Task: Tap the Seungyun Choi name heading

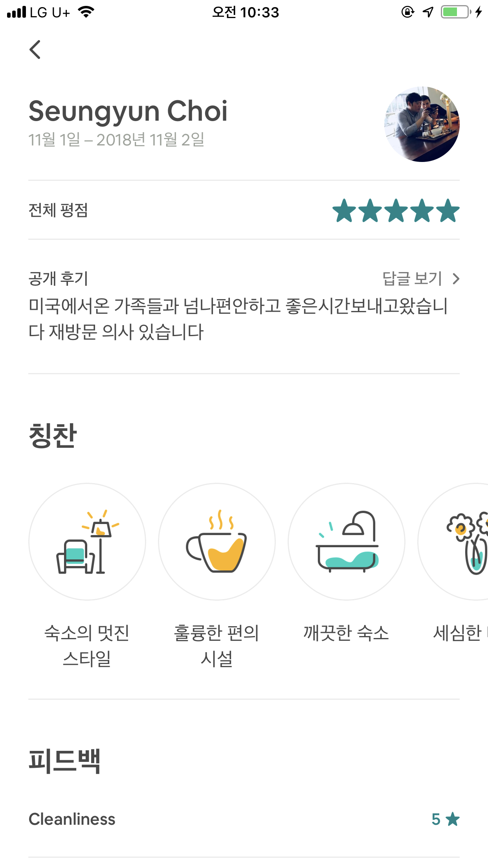Action: point(128,111)
